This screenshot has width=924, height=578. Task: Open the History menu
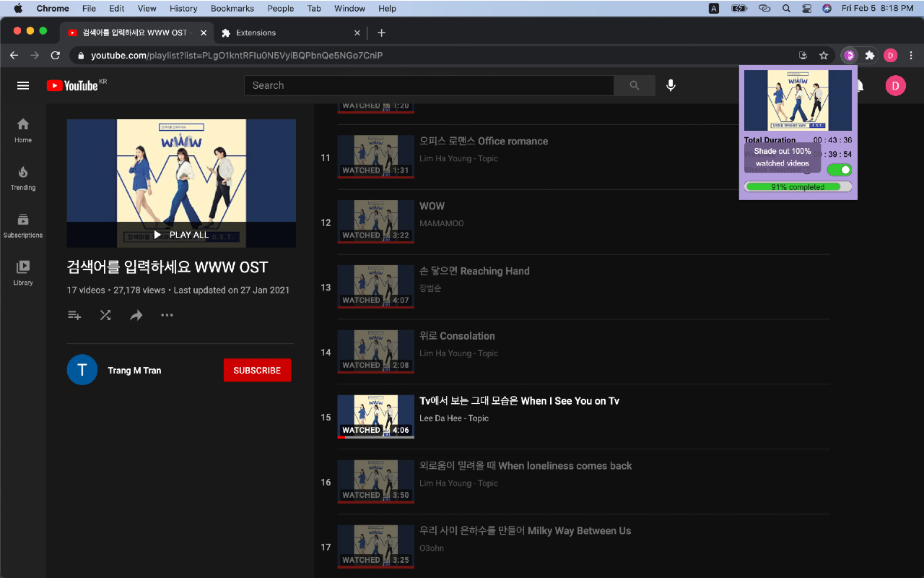pos(183,9)
